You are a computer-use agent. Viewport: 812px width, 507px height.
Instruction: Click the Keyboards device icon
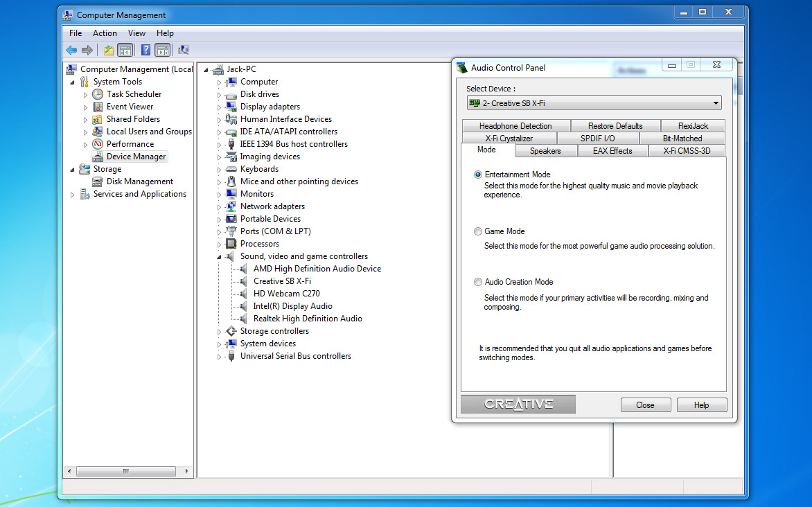pyautogui.click(x=231, y=169)
